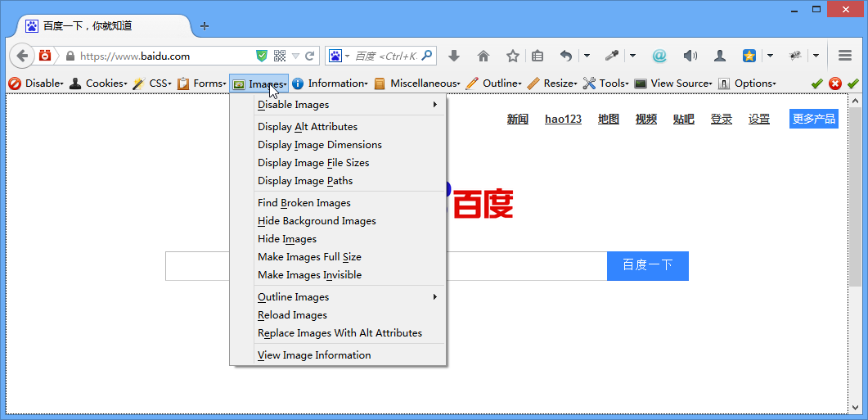The image size is (868, 420).
Task: Click the speaker sound icon
Action: pyautogui.click(x=690, y=56)
